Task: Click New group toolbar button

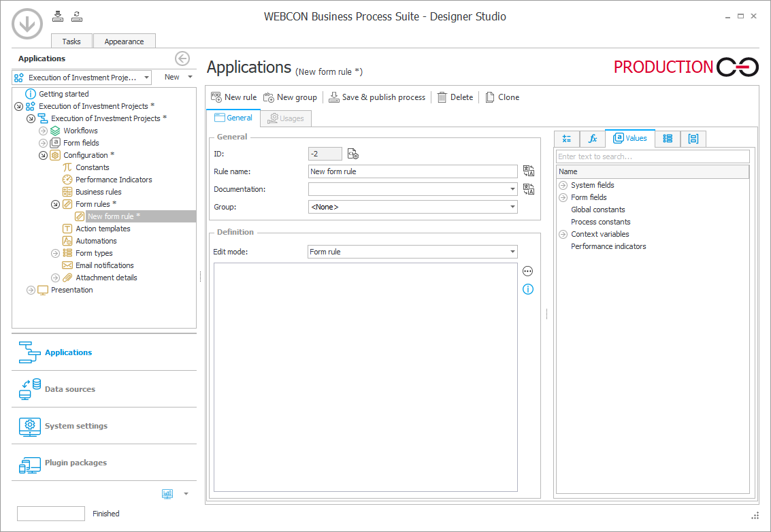Action: point(290,97)
